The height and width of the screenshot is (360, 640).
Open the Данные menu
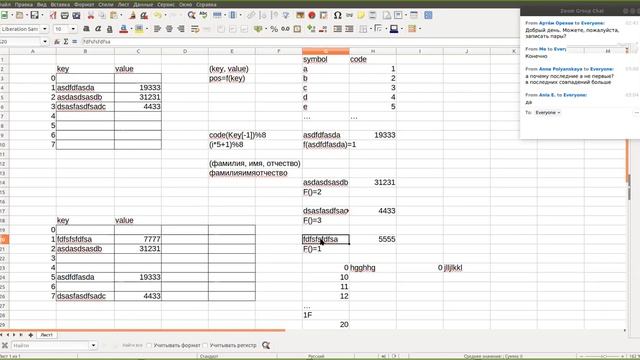143,4
